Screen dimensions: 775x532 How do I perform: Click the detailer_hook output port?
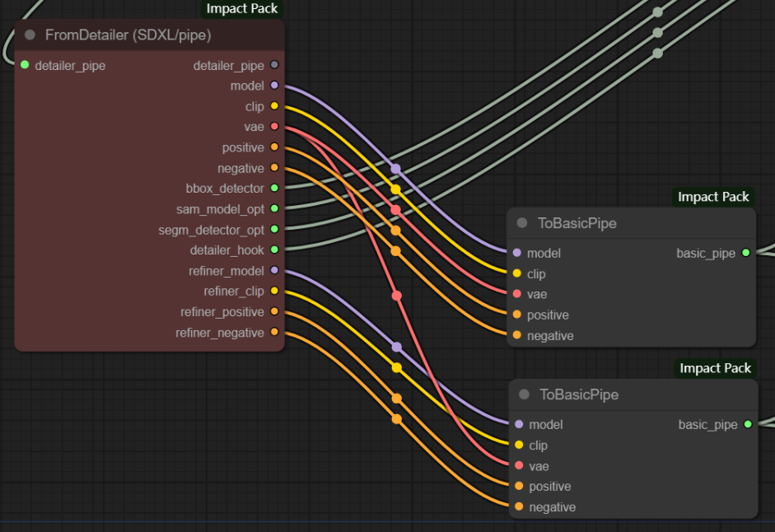[x=274, y=250]
